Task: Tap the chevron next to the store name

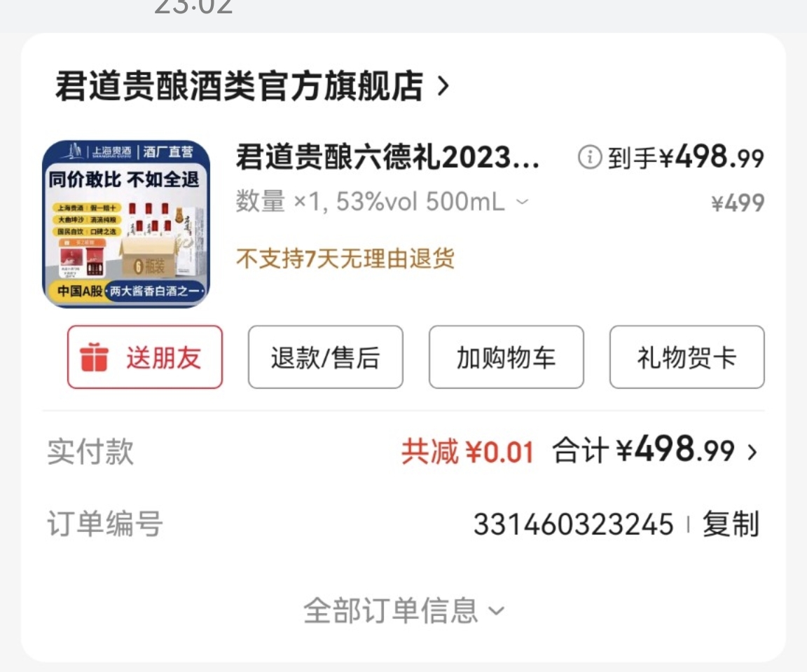Action: tap(443, 86)
